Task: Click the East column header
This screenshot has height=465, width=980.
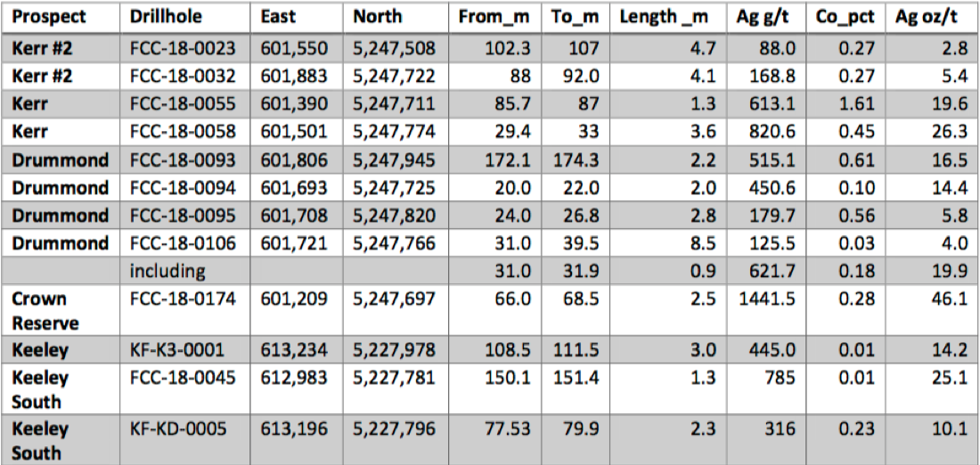Action: click(278, 17)
